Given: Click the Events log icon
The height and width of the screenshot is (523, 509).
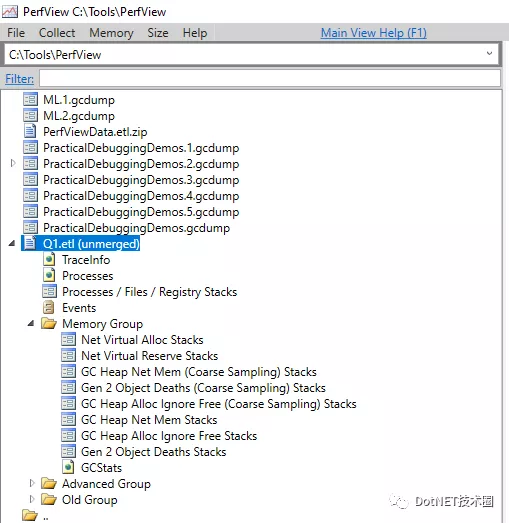Looking at the screenshot, I should (x=49, y=308).
